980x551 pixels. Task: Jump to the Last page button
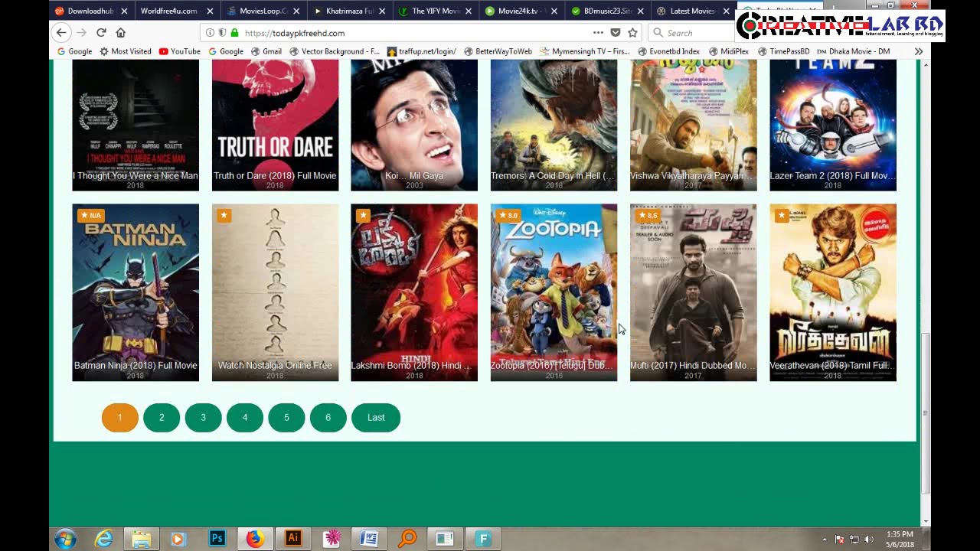pos(376,417)
